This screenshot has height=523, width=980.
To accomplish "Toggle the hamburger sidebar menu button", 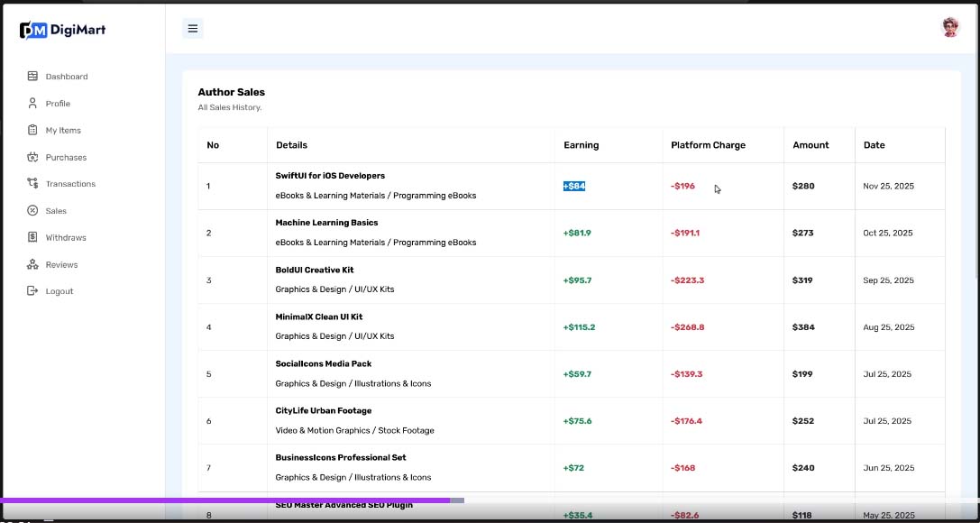I will point(192,29).
